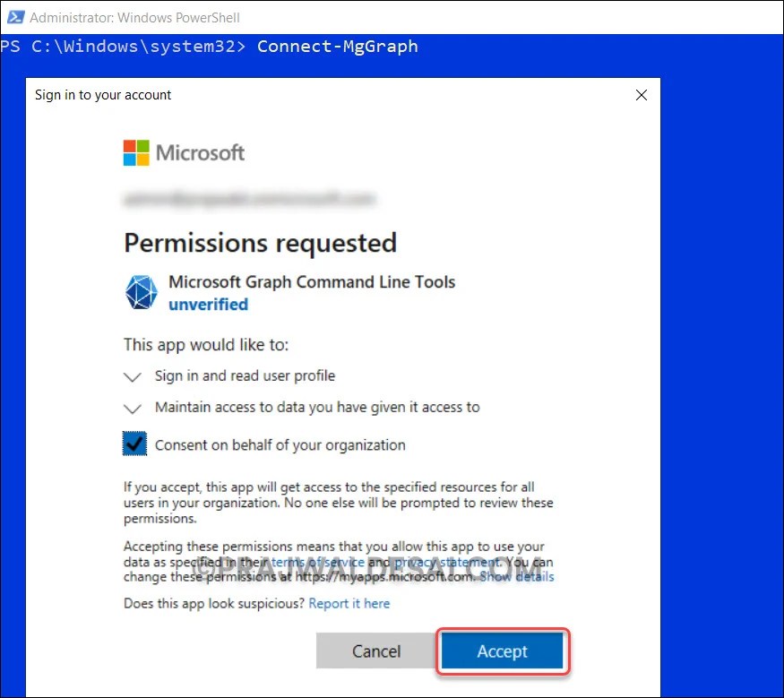784x698 pixels.
Task: Select the blurred account name at the top
Action: (249, 198)
